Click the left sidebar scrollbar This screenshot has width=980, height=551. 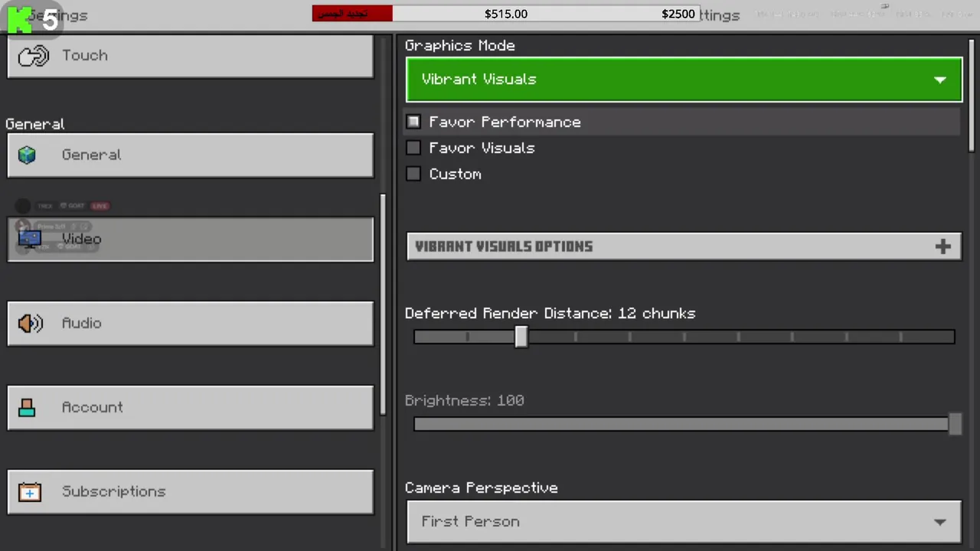[x=383, y=306]
